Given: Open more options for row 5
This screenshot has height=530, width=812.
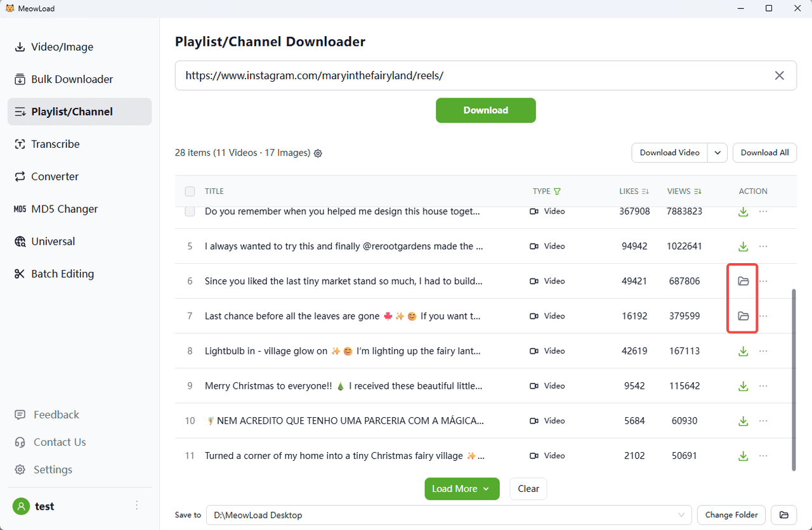Looking at the screenshot, I should pos(763,246).
